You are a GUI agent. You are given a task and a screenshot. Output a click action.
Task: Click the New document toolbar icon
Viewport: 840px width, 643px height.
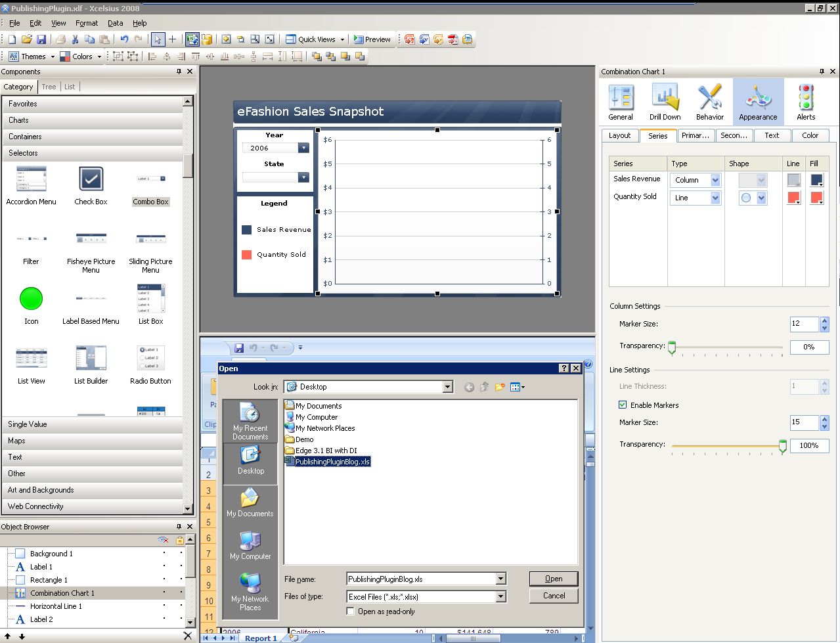pyautogui.click(x=12, y=39)
